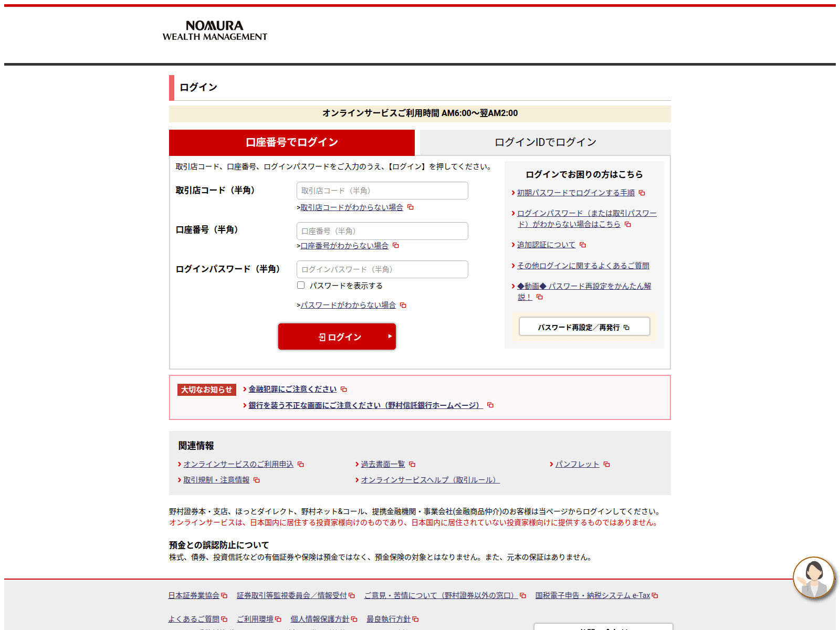Screen dimensions: 840x630
Task: Click external-link icon after ◆動画◆ パスワード再設定 link
Action: click(540, 297)
